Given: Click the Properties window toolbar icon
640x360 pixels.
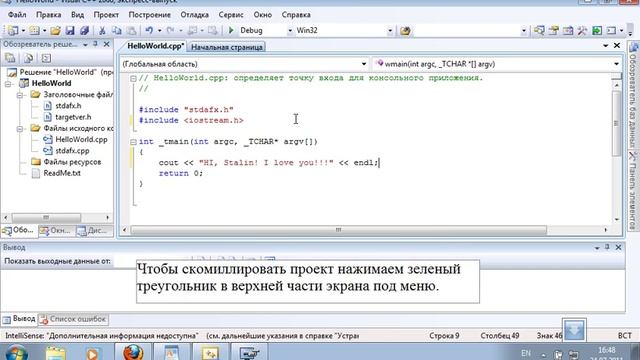Looking at the screenshot, I should pos(553,31).
